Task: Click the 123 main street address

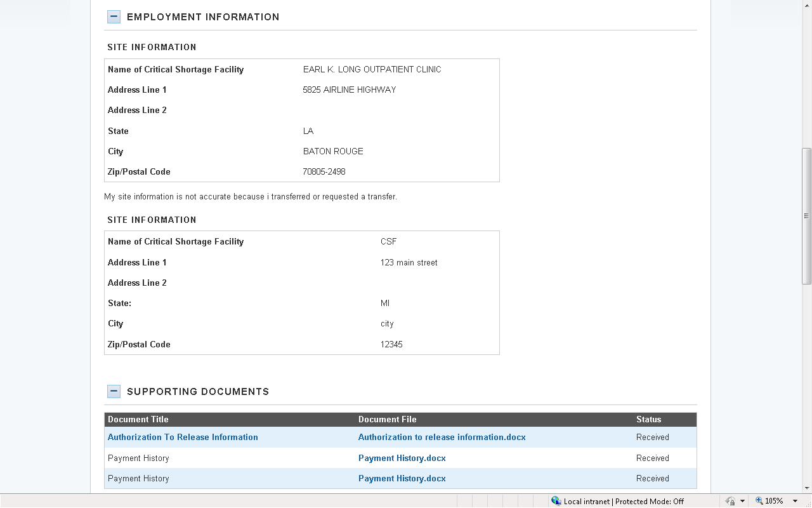Action: [x=409, y=263]
